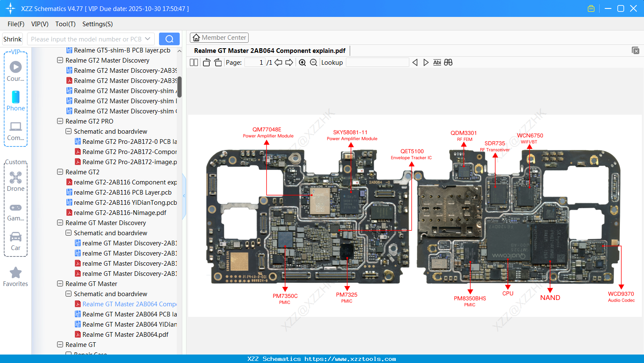Open the model number dropdown arrow
The image size is (644, 363).
point(148,39)
